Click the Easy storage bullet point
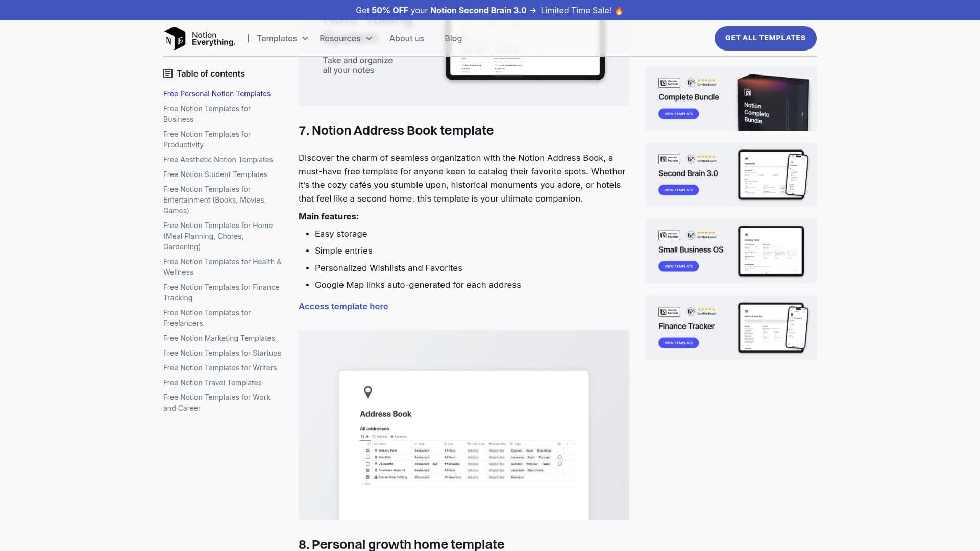This screenshot has height=551, width=980. tap(341, 234)
